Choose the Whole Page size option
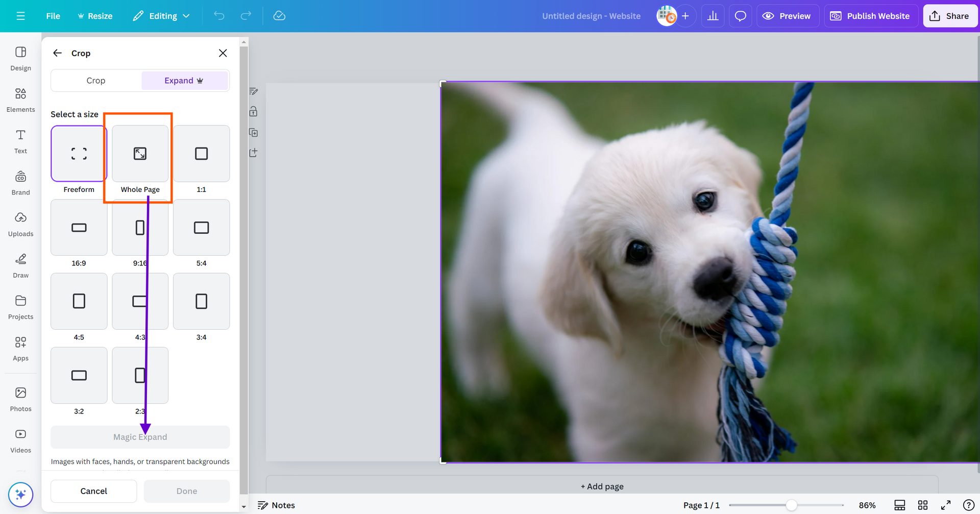This screenshot has width=980, height=514. pos(140,154)
